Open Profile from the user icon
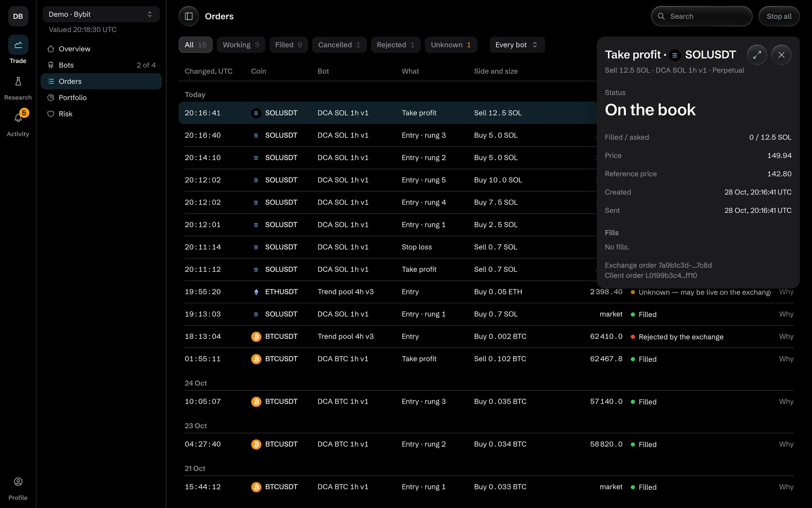Viewport: 812px width, 508px height. 18,482
